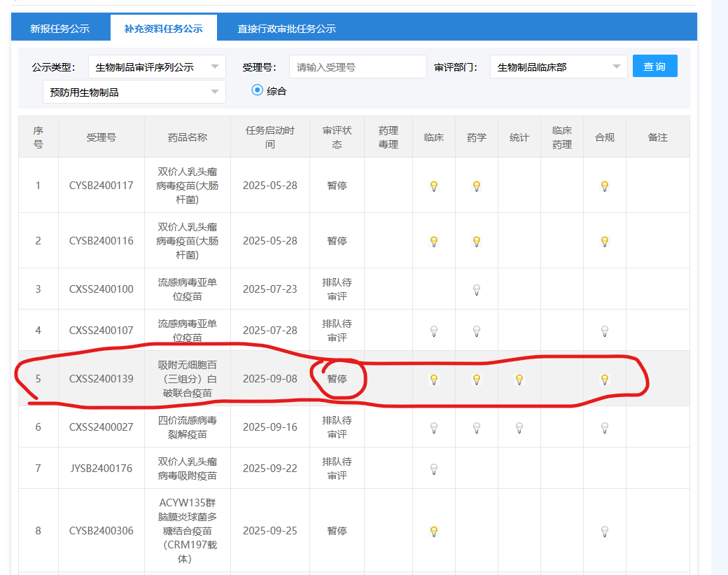The height and width of the screenshot is (575, 728).
Task: Click gray 统计 bulb for CXSS2400027
Action: pos(519,428)
